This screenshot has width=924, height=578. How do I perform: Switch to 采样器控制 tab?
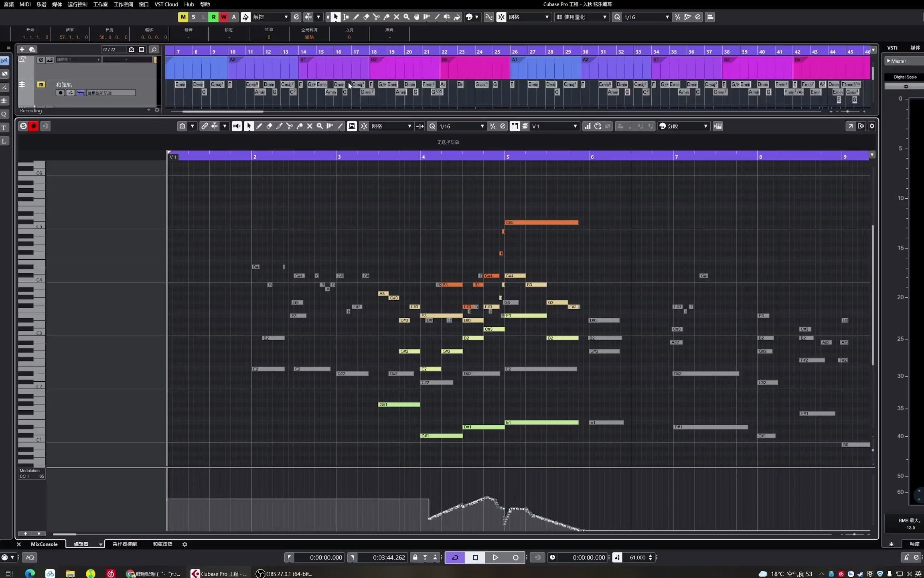point(125,544)
